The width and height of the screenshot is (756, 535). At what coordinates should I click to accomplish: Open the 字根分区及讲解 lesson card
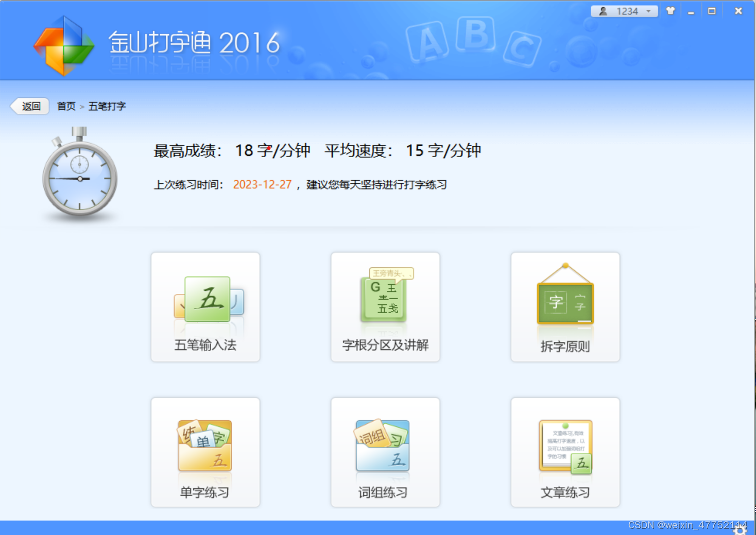[x=385, y=307]
